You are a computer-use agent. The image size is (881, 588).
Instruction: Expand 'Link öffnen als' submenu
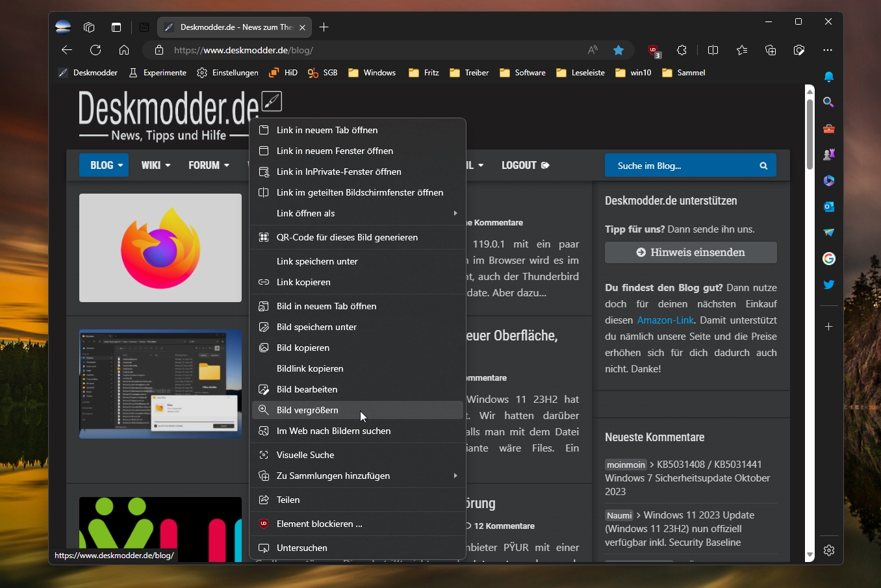pyautogui.click(x=358, y=213)
